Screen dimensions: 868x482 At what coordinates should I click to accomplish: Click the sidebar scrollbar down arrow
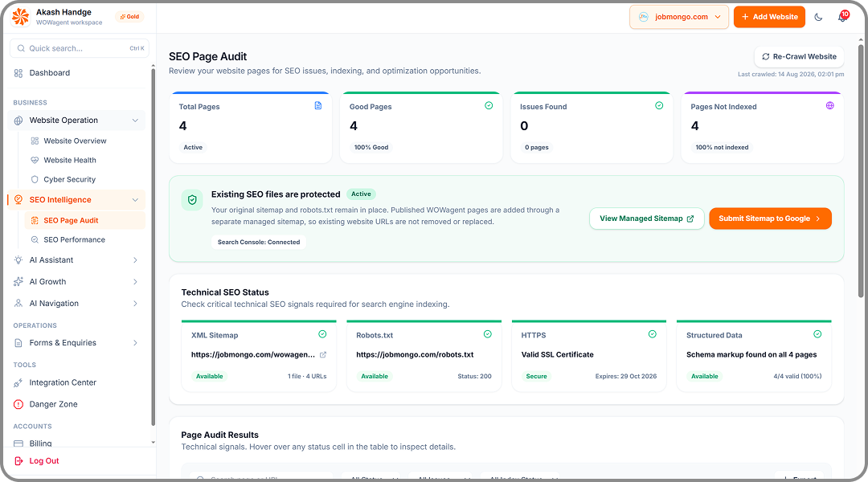(153, 443)
